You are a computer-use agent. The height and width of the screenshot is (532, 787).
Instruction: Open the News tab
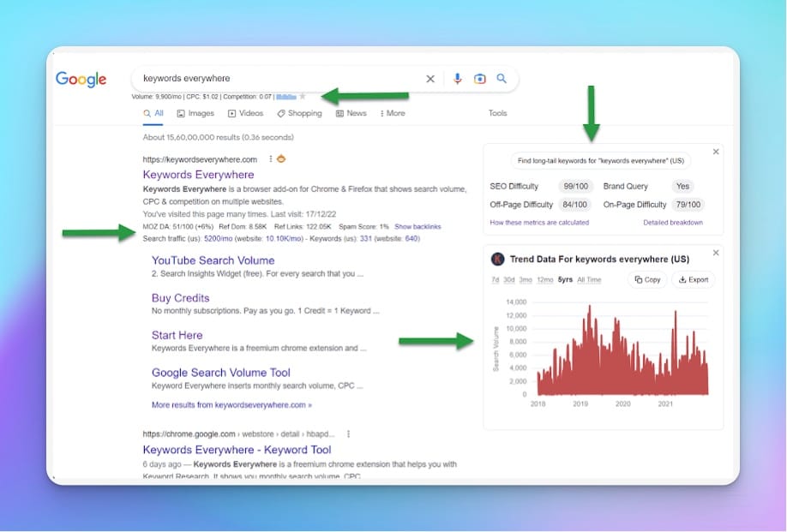coord(351,113)
